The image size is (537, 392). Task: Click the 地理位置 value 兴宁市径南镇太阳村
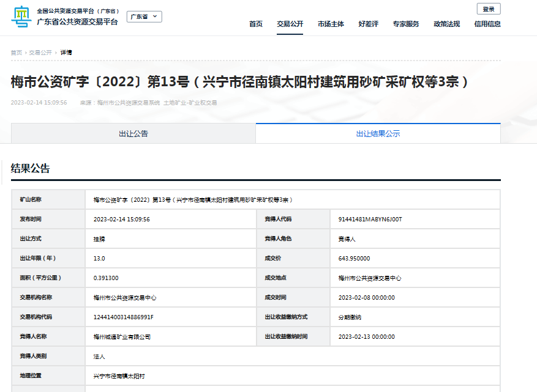click(x=119, y=376)
